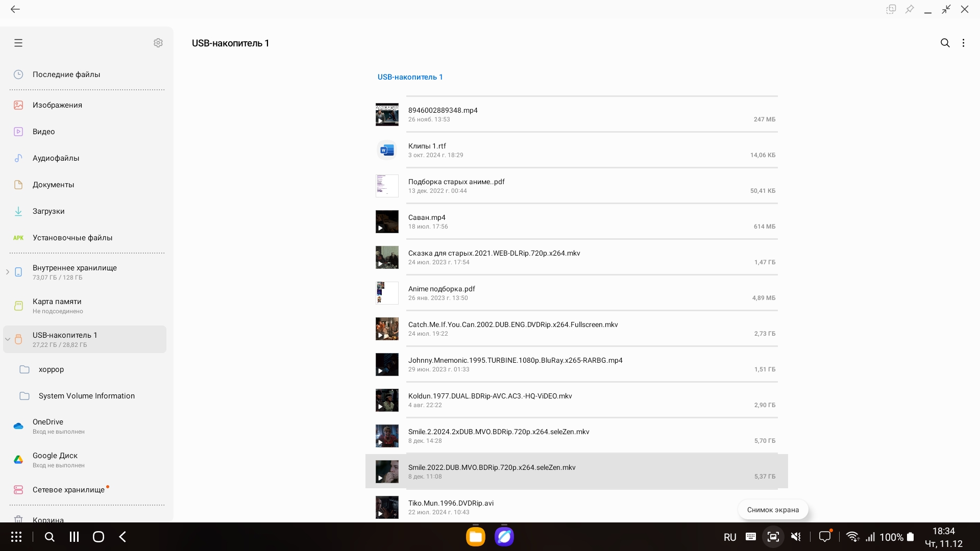
Task: Open the three-dot more options menu
Action: [x=963, y=43]
